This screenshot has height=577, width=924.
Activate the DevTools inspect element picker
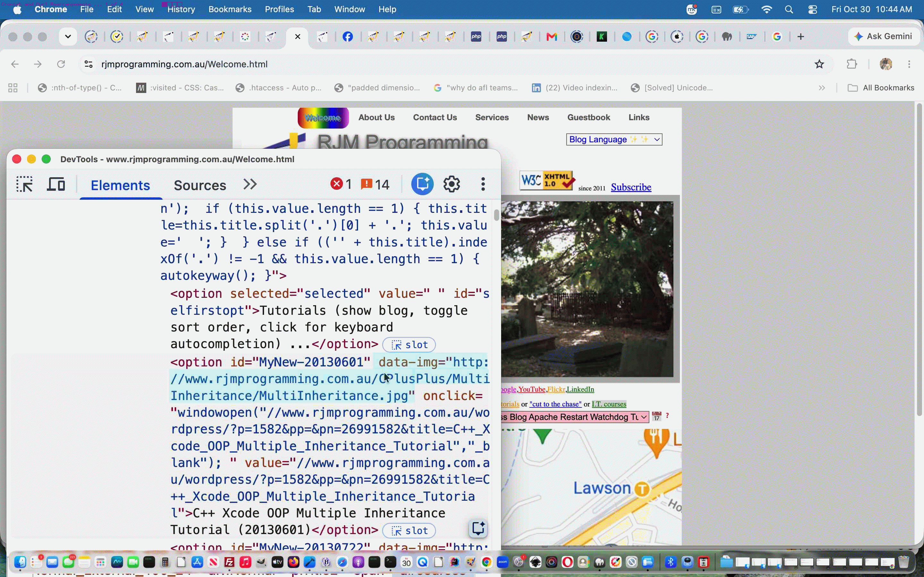[24, 185]
